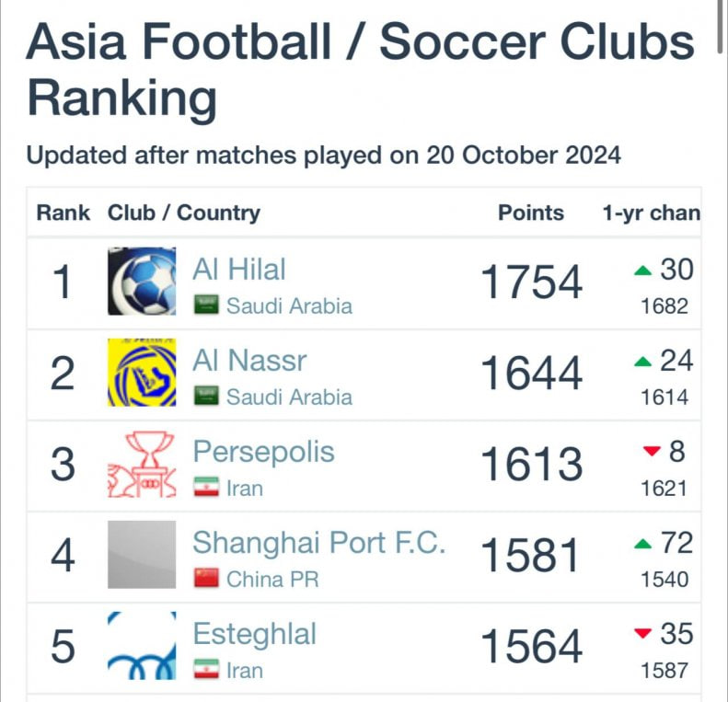
Task: Open the Al Hilal club link
Action: point(239,270)
